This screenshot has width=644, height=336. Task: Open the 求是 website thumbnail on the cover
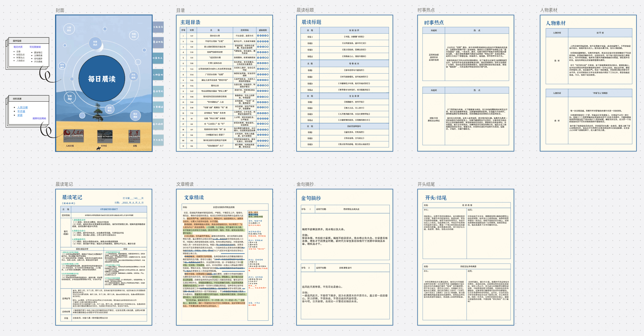click(x=134, y=136)
